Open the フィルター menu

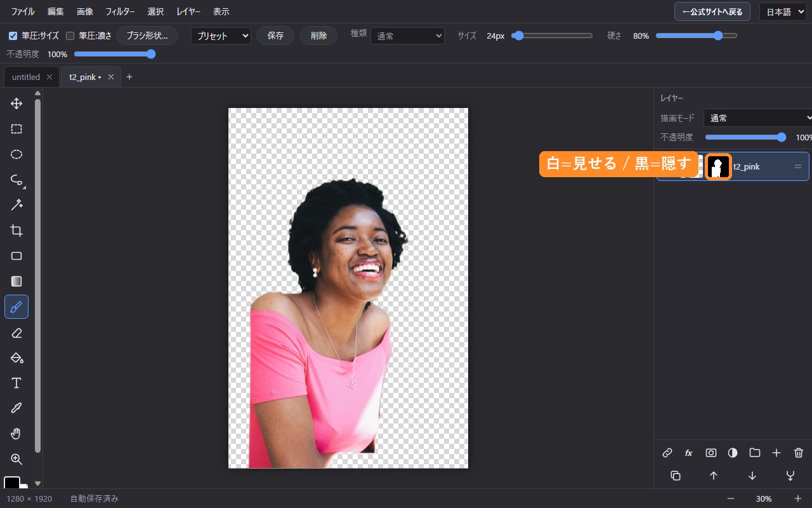120,11
